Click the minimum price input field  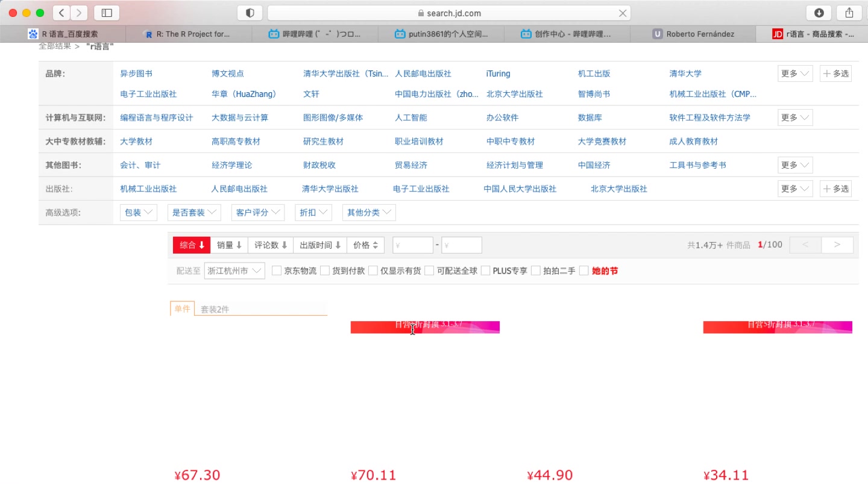click(412, 245)
